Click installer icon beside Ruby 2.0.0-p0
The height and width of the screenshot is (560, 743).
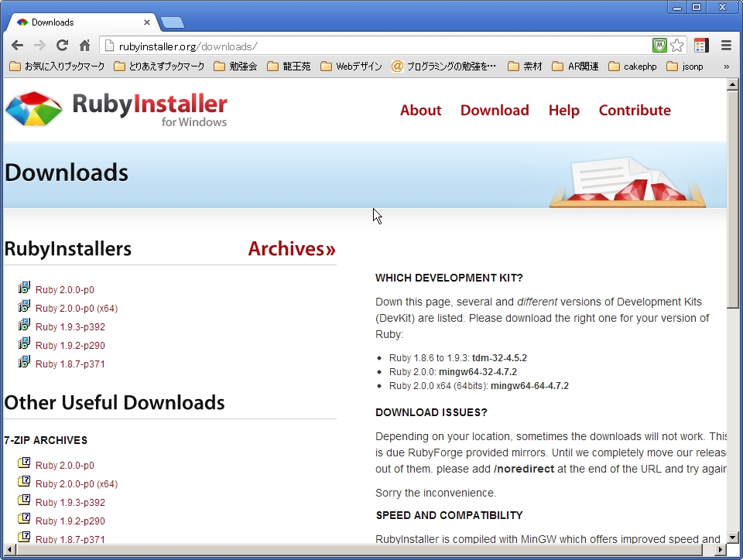pyautogui.click(x=24, y=287)
